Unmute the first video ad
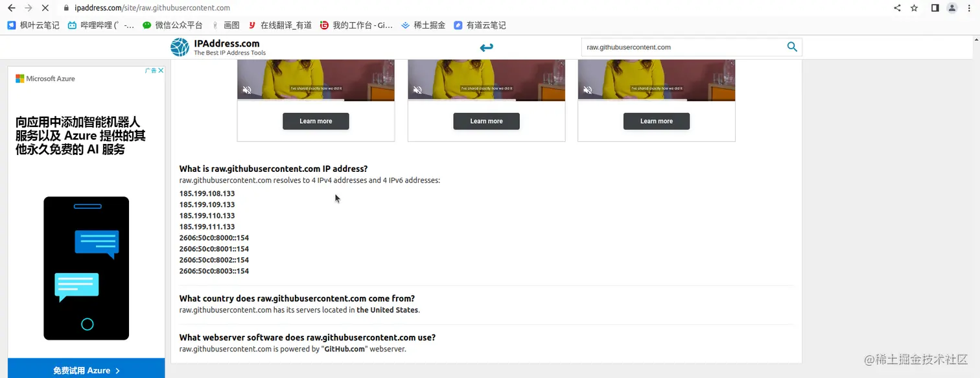The image size is (980, 378). tap(247, 90)
